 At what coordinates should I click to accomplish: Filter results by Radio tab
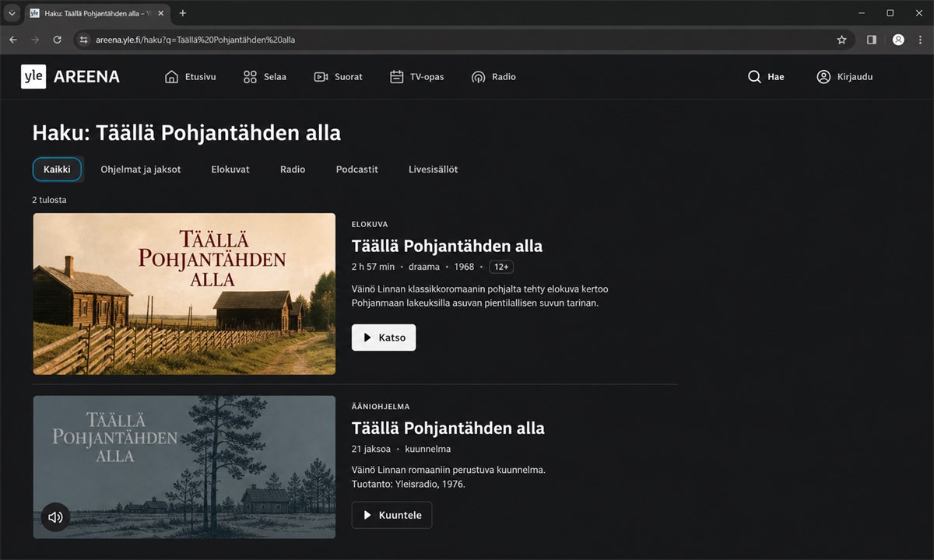(x=293, y=170)
